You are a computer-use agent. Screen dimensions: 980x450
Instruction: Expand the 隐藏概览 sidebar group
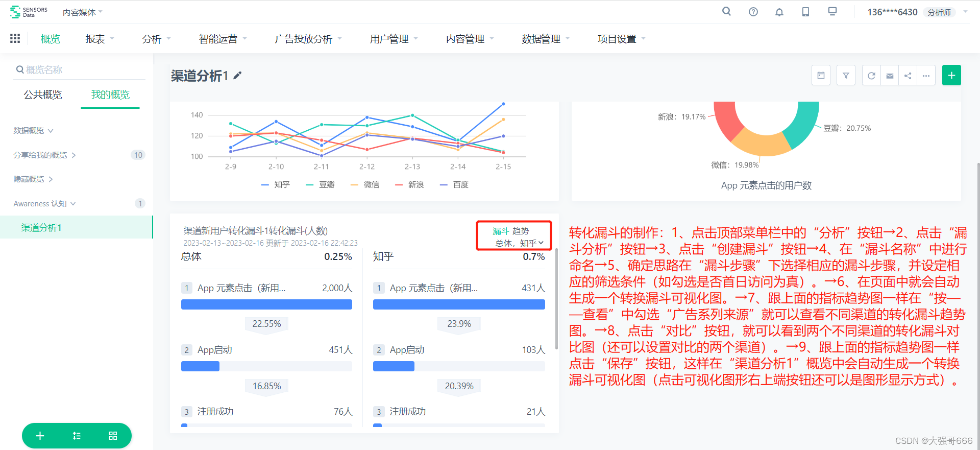(33, 179)
